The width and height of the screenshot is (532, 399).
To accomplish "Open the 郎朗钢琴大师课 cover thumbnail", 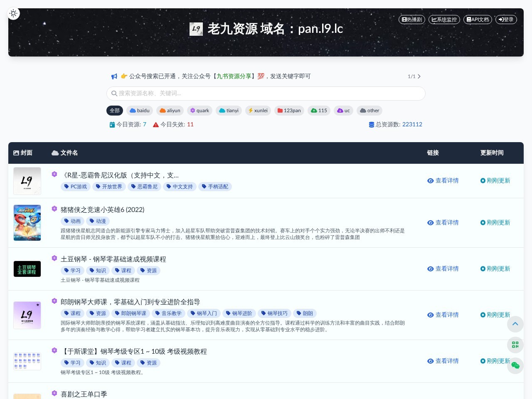I will [27, 315].
